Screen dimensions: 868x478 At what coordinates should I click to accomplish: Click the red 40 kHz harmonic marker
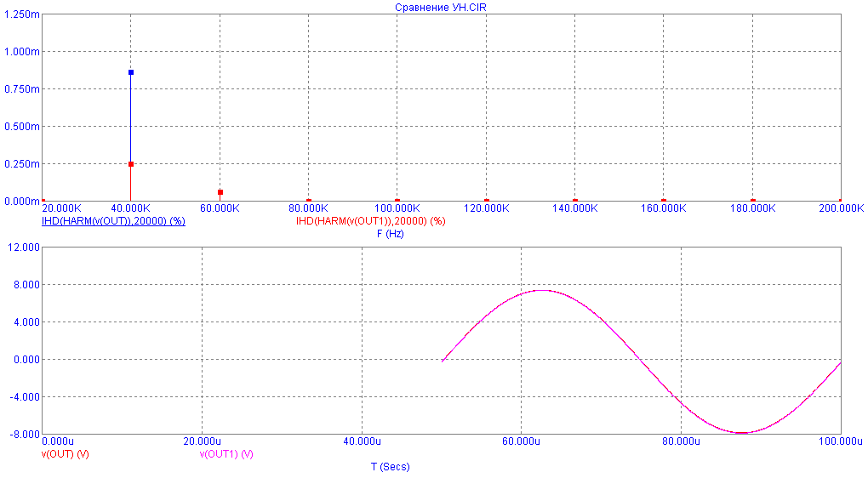click(131, 164)
